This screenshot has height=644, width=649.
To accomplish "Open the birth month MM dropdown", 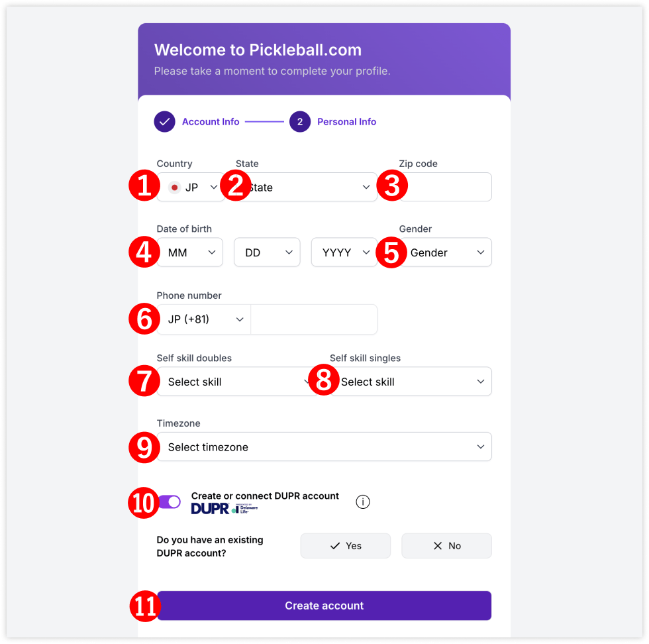I will pyautogui.click(x=192, y=252).
